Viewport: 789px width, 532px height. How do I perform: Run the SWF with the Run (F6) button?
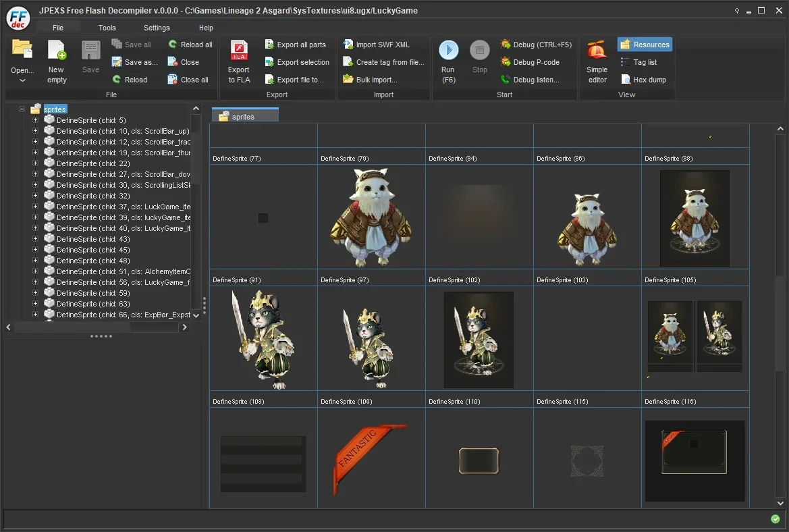[x=448, y=61]
